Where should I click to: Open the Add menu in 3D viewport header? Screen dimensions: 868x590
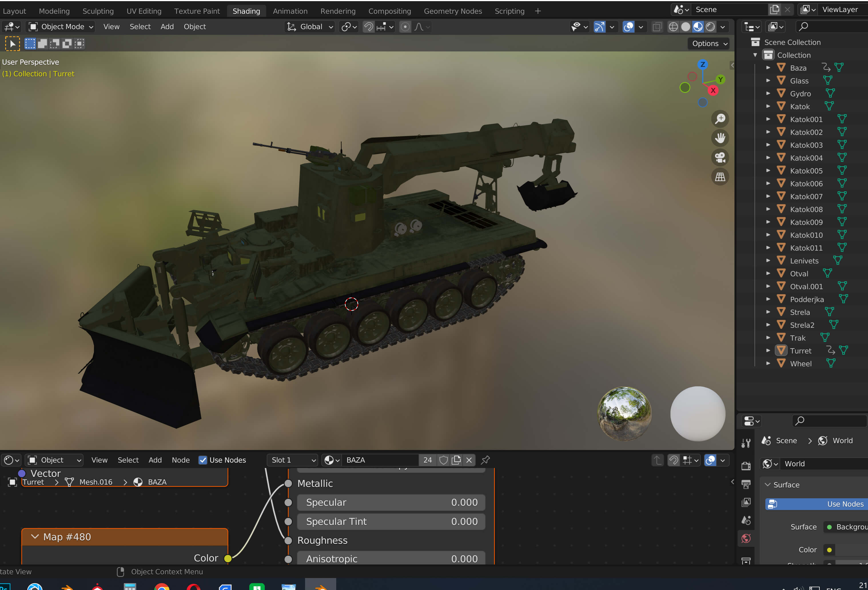[167, 27]
